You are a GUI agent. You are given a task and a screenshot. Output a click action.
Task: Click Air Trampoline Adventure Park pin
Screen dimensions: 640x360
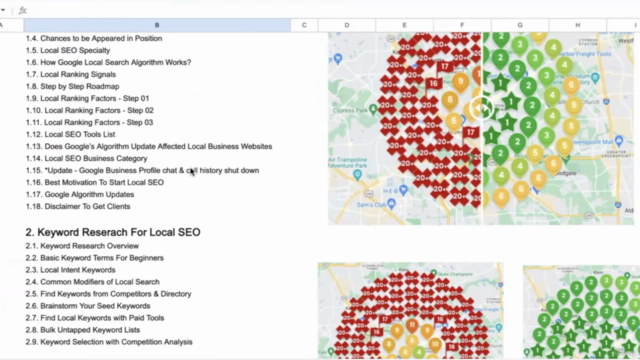(x=358, y=175)
